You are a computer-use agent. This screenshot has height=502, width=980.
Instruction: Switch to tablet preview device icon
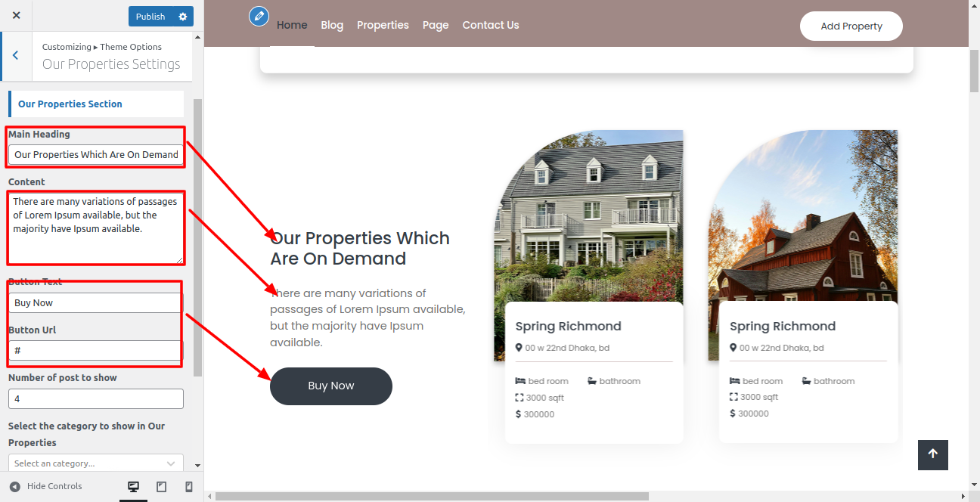[161, 487]
